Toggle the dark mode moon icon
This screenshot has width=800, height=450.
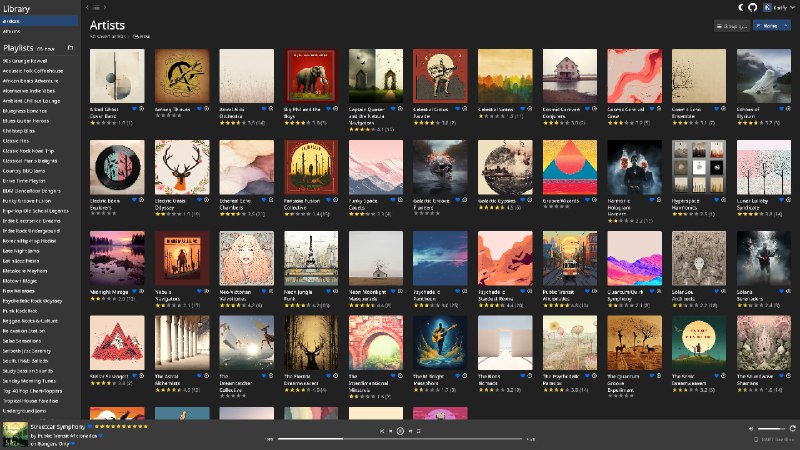point(739,7)
